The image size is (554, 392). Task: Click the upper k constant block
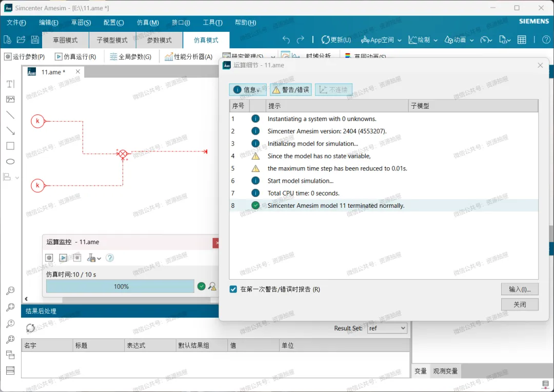tap(38, 121)
